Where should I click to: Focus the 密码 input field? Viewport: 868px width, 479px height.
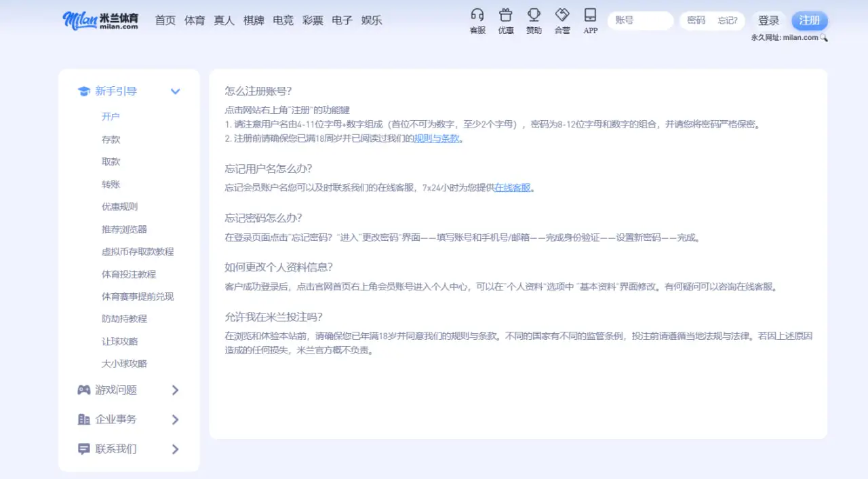pos(697,20)
